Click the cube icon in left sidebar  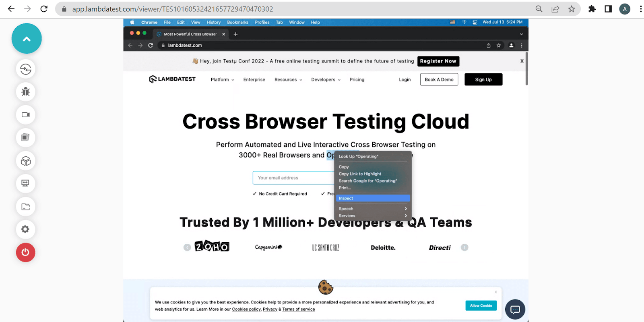pos(26,161)
